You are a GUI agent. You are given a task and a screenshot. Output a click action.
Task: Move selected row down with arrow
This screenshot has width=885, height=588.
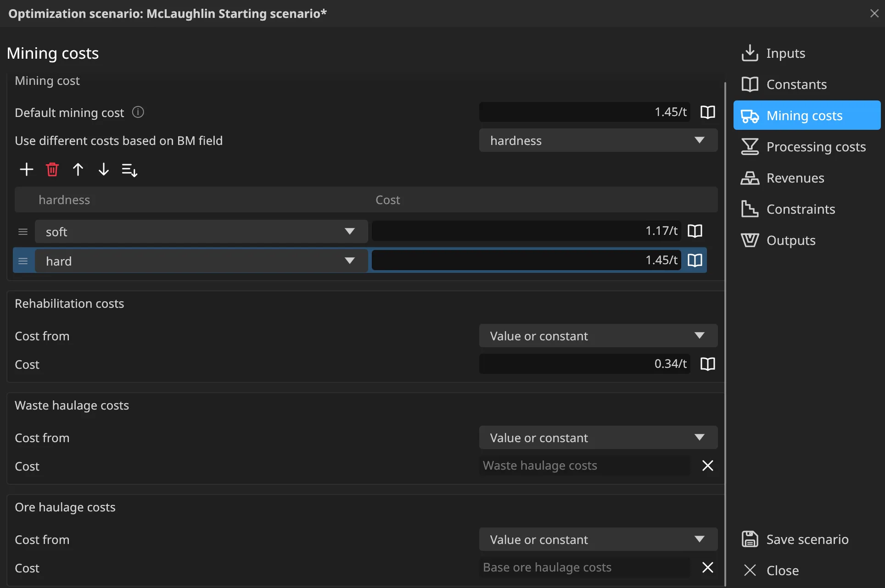point(104,170)
